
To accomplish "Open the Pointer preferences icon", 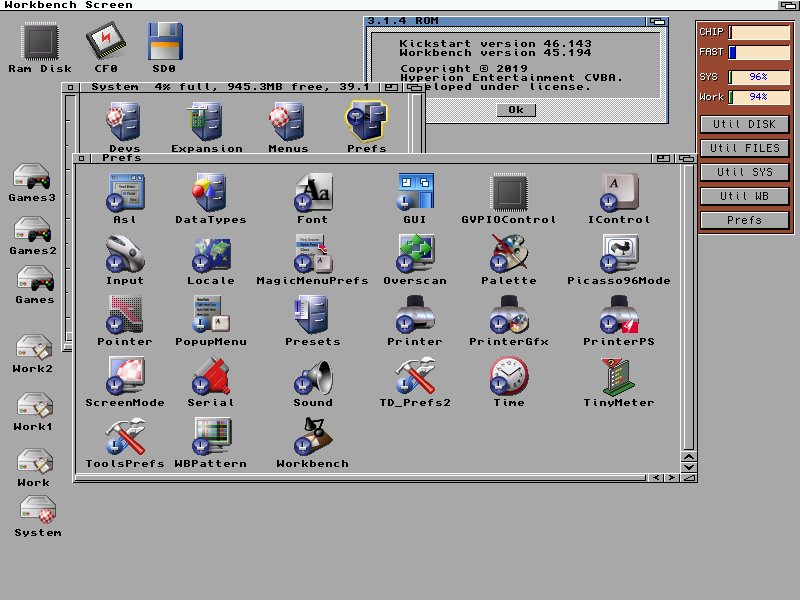I will (x=125, y=314).
